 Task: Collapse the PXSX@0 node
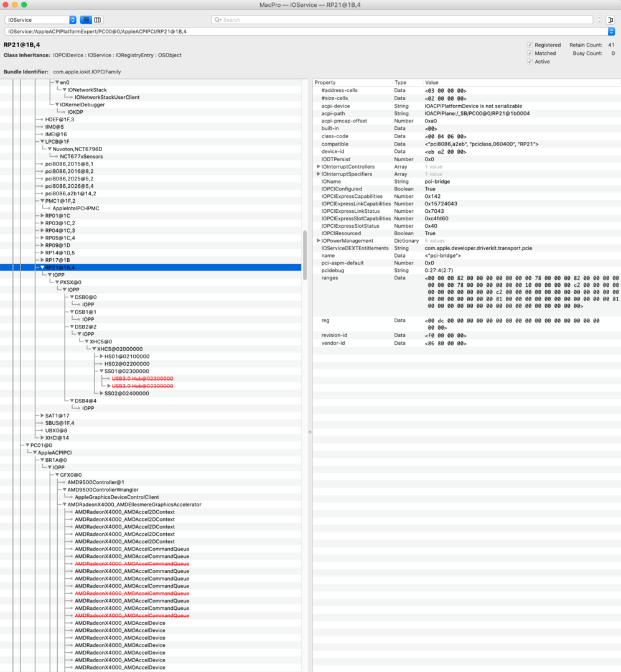point(57,282)
